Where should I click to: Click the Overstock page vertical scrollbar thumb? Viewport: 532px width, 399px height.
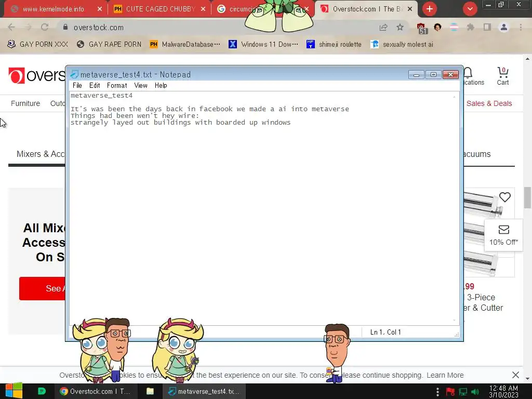tap(527, 197)
